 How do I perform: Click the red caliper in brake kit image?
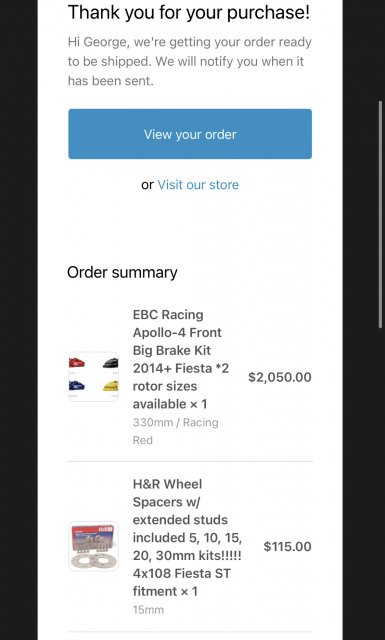[x=77, y=362]
